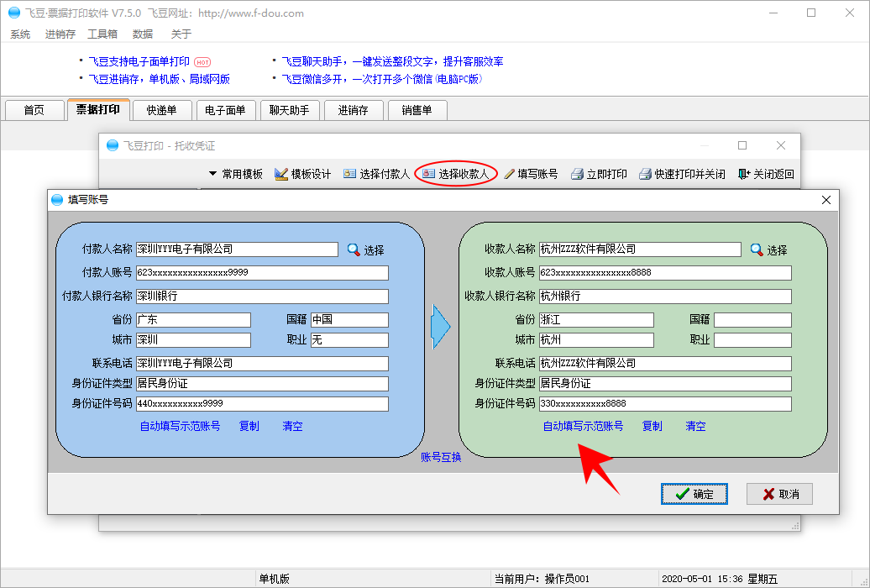Switch to the 进销存 tab
The width and height of the screenshot is (870, 588).
click(x=353, y=110)
